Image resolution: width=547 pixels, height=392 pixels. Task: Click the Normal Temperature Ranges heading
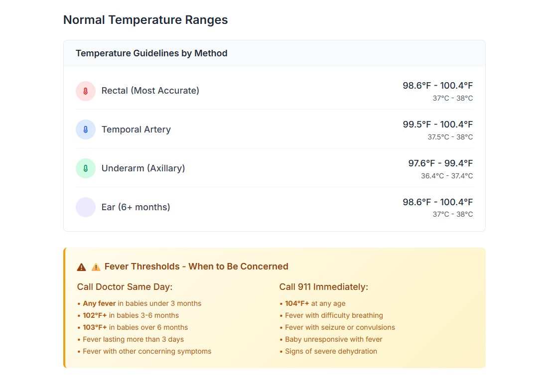(x=145, y=20)
